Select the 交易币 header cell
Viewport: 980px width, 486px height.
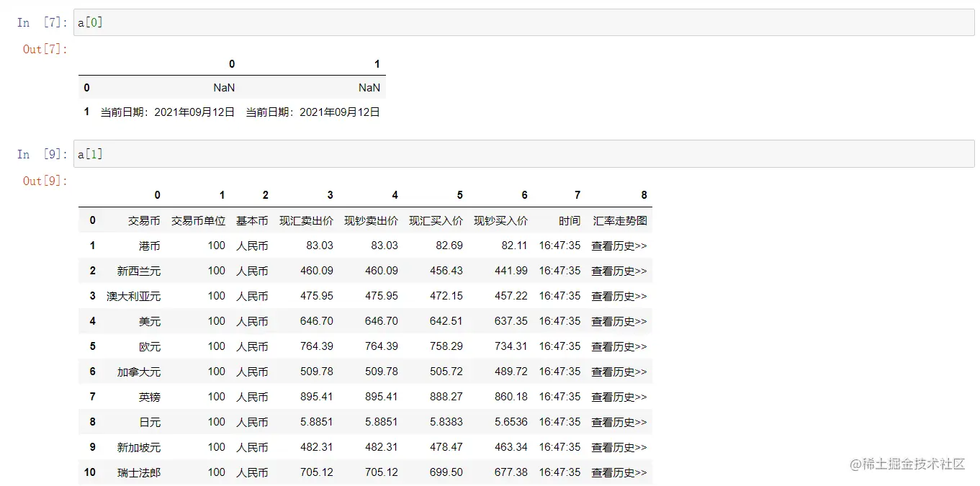(x=144, y=220)
